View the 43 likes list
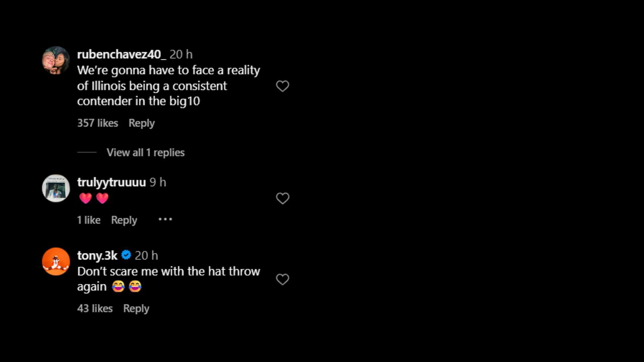 coord(95,308)
